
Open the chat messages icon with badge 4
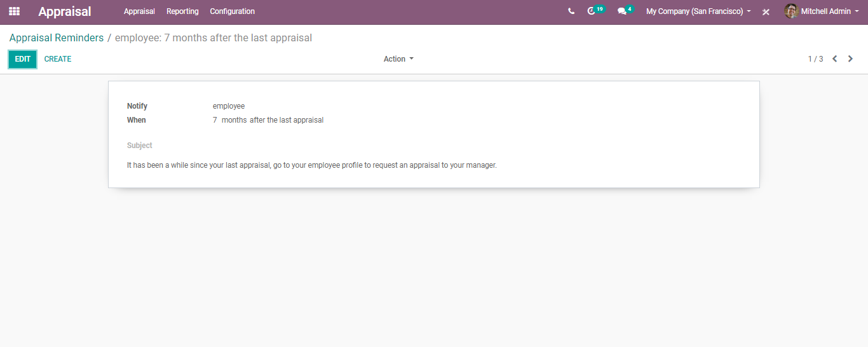[x=625, y=11]
